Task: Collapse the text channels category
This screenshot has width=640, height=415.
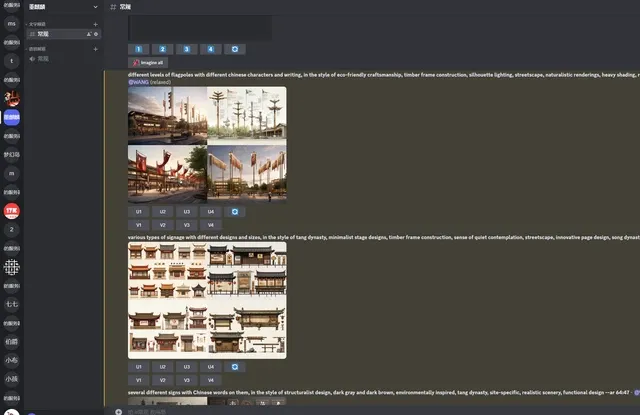Action: (42, 23)
